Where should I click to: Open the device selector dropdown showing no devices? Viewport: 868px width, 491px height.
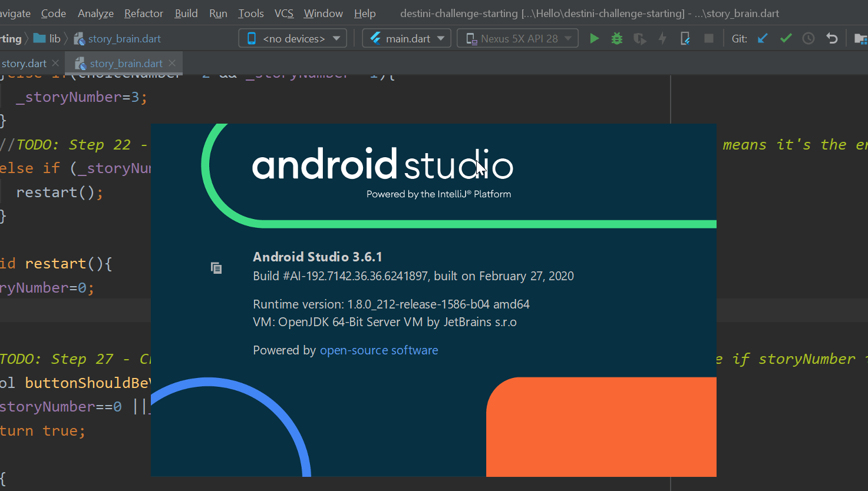point(293,39)
